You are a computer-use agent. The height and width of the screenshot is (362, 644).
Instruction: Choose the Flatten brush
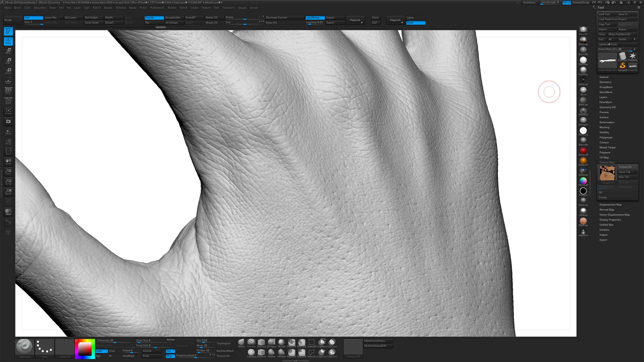pyautogui.click(x=271, y=352)
